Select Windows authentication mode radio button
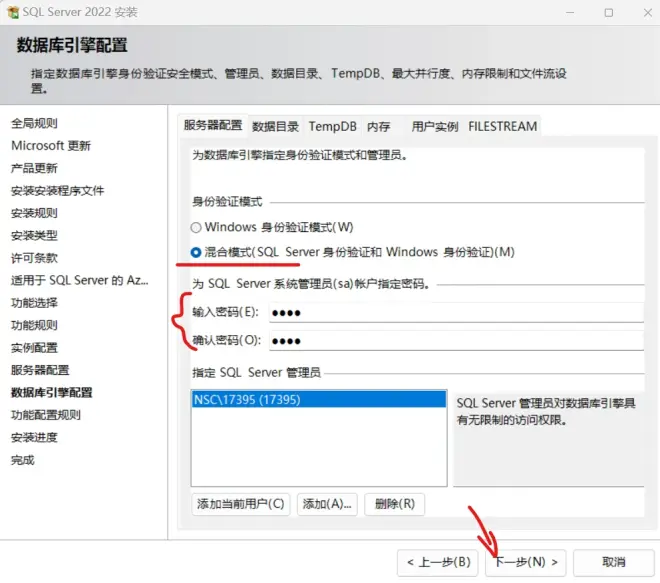660x583 pixels. pyautogui.click(x=195, y=227)
